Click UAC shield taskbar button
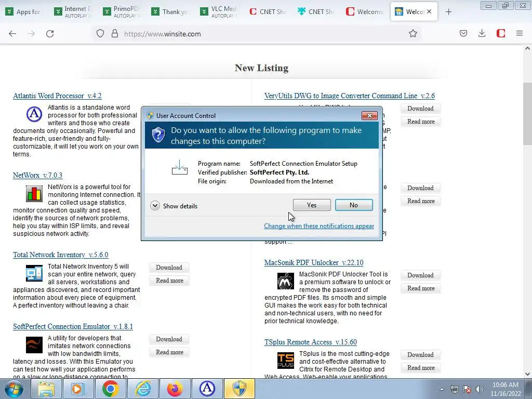This screenshot has width=532, height=399. pyautogui.click(x=239, y=389)
